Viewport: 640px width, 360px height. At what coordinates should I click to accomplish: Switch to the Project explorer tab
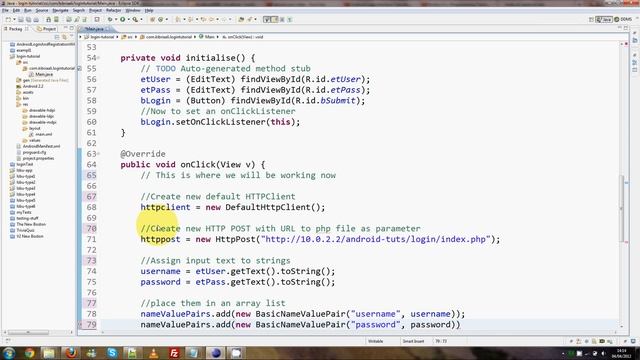[47, 29]
